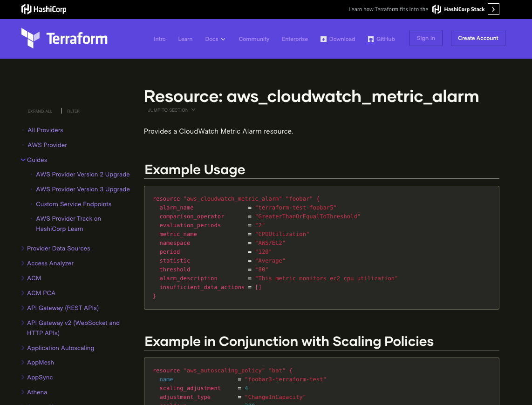The width and height of the screenshot is (532, 405).
Task: Go to the Community page
Action: coord(254,39)
